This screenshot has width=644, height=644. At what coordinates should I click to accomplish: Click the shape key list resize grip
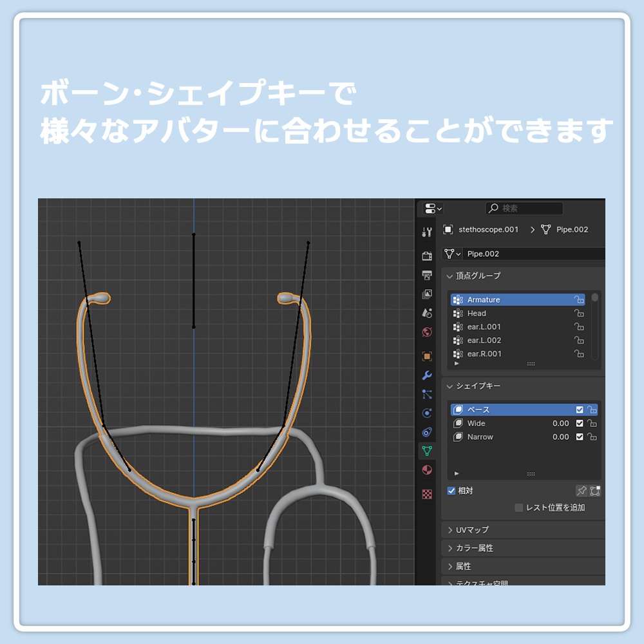pyautogui.click(x=531, y=474)
